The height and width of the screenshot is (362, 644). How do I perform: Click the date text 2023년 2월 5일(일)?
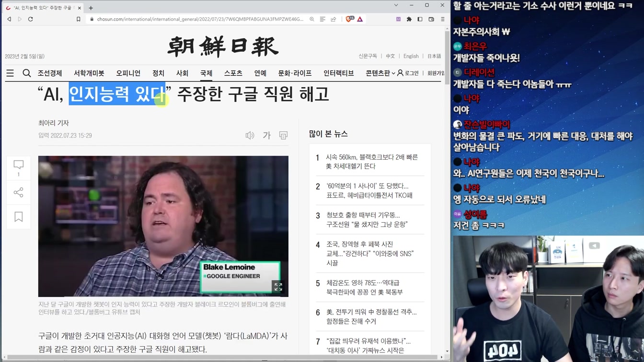tap(24, 57)
